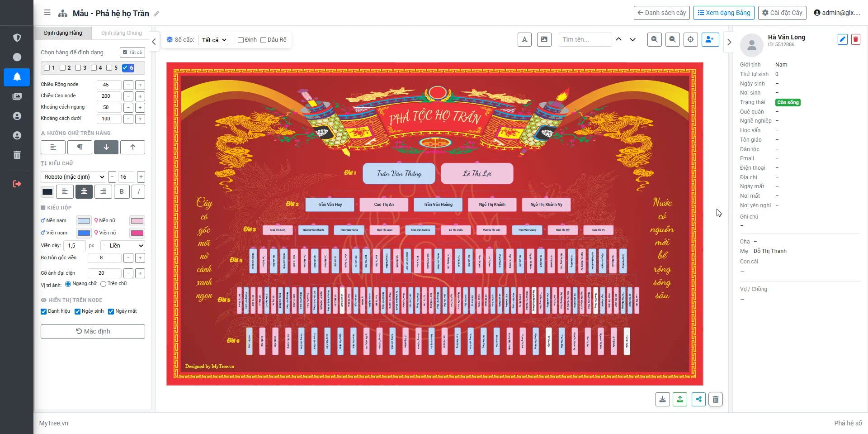The image size is (868, 434).
Task: Go to previous search result arrow
Action: [x=619, y=39]
